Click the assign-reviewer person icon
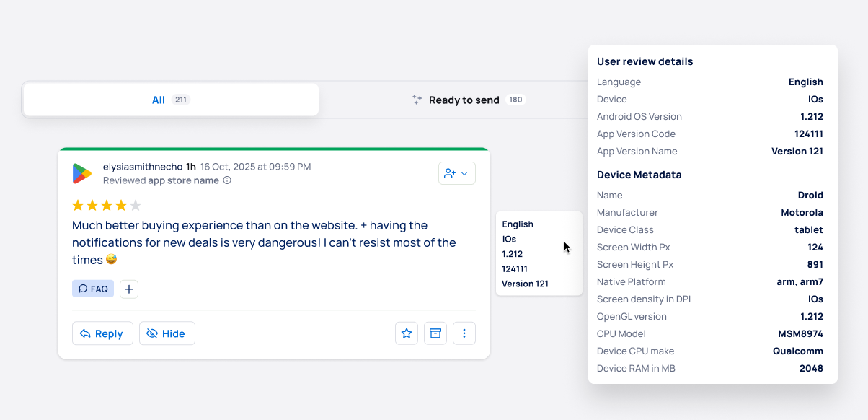This screenshot has width=868, height=420. pos(451,173)
